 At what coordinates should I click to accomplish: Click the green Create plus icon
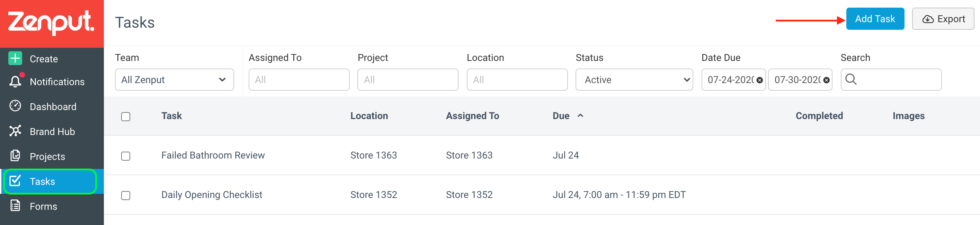[x=15, y=58]
